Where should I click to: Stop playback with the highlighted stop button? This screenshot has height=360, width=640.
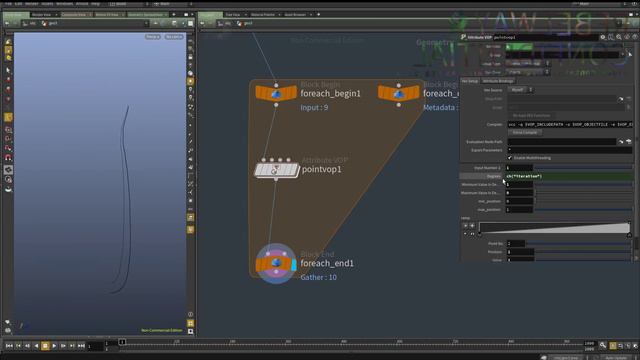45,346
